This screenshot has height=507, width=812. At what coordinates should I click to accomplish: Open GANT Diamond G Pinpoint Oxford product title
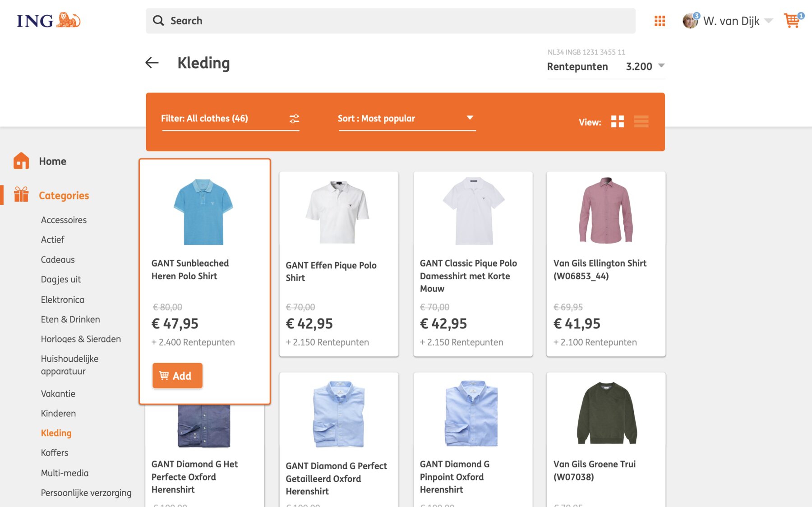[x=454, y=477]
